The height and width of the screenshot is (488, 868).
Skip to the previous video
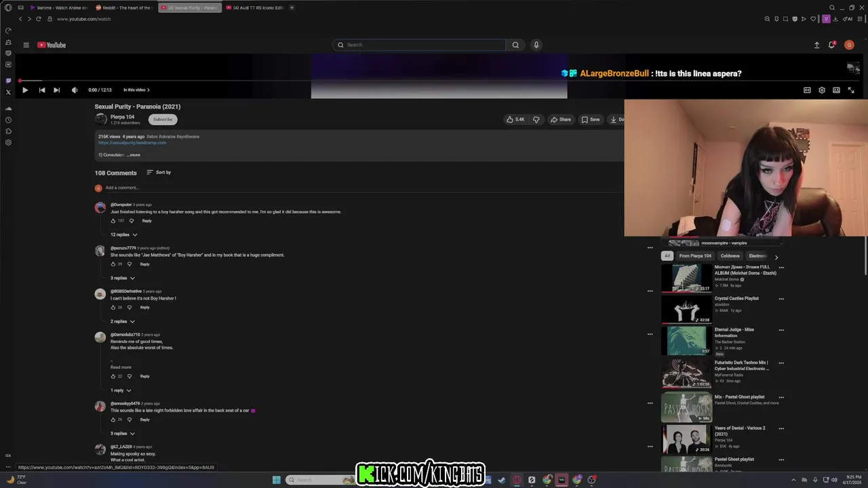click(41, 90)
